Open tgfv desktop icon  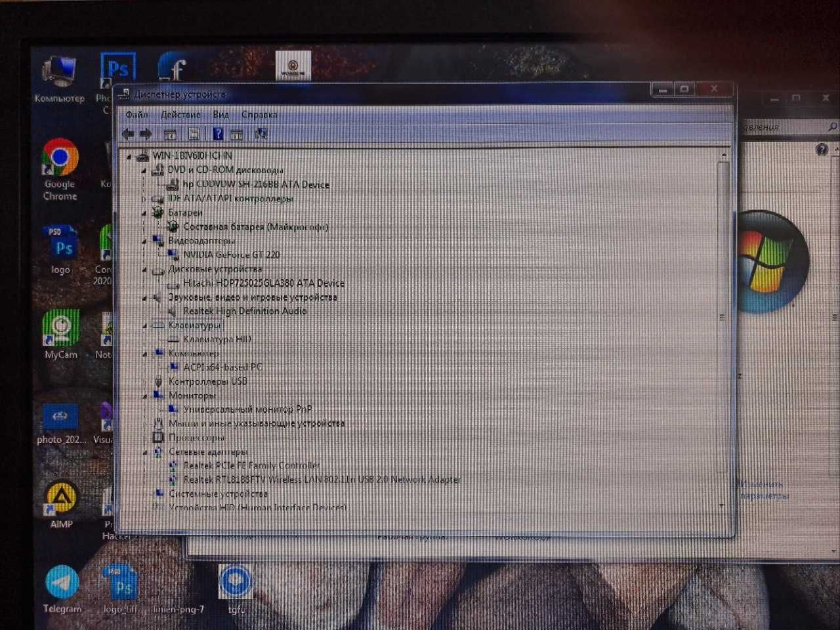point(236,589)
